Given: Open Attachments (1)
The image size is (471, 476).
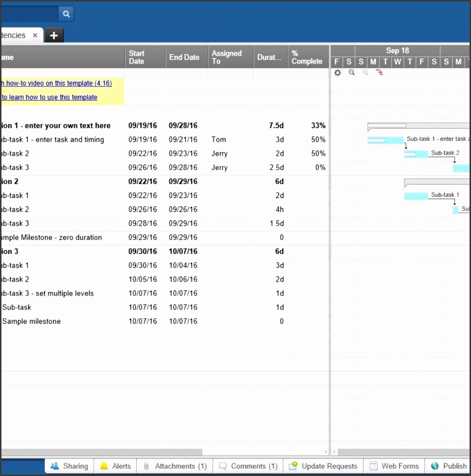Looking at the screenshot, I should coord(174,466).
